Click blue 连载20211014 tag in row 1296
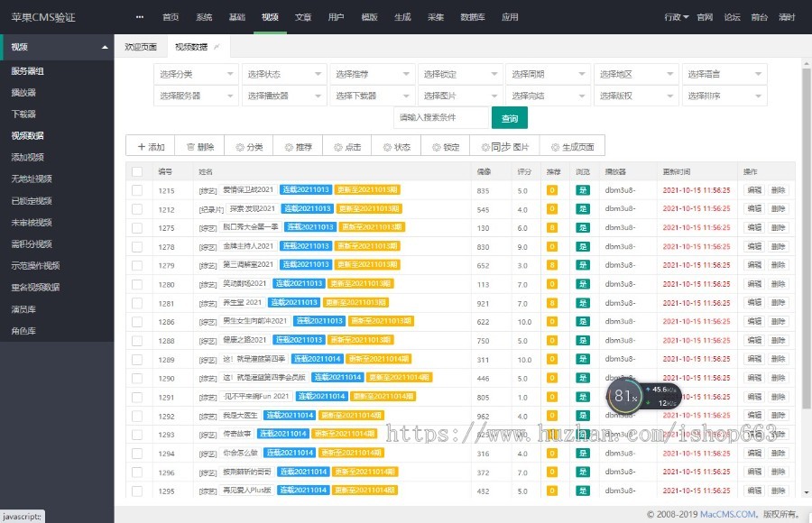The width and height of the screenshot is (812, 523). pyautogui.click(x=303, y=472)
